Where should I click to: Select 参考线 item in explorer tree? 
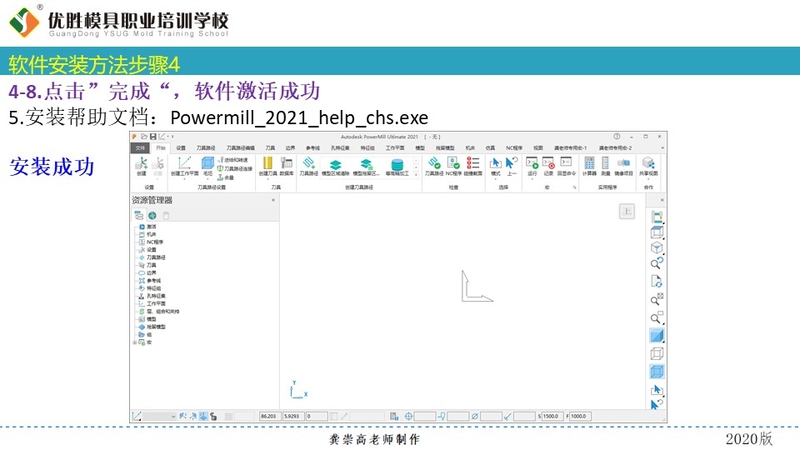tap(150, 281)
